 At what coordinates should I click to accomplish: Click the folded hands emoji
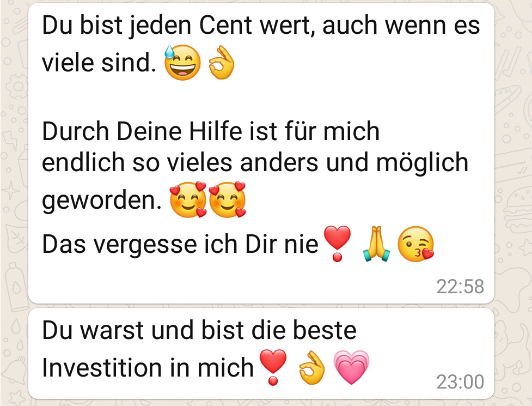pyautogui.click(x=376, y=244)
